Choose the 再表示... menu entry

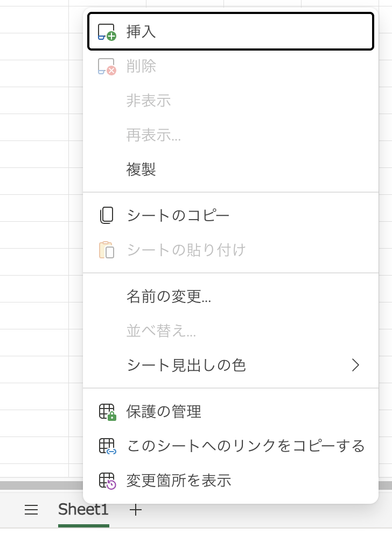click(x=153, y=135)
